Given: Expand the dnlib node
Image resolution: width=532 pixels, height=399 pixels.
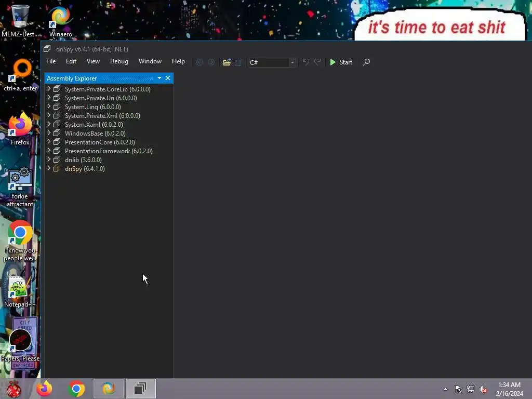Looking at the screenshot, I should pos(49,159).
